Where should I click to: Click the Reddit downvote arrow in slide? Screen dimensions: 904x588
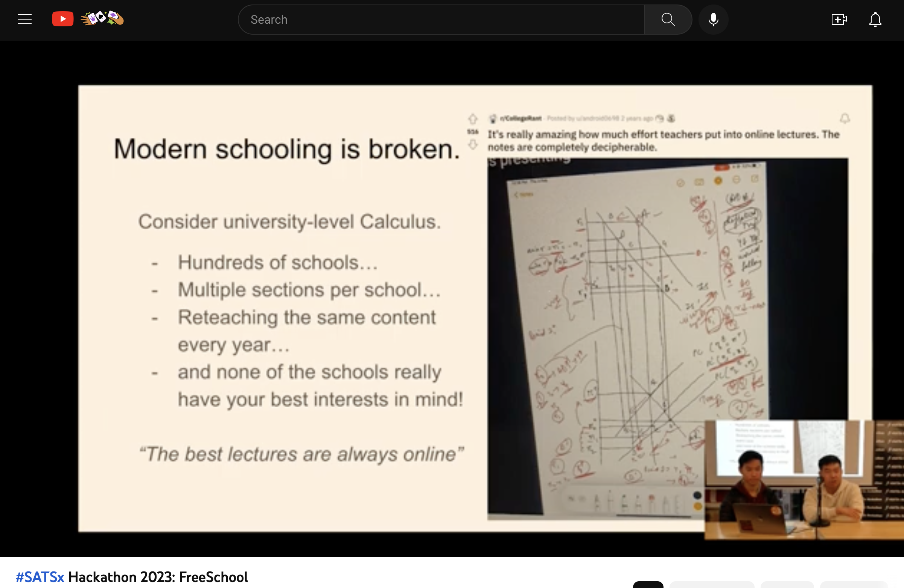[x=472, y=145]
